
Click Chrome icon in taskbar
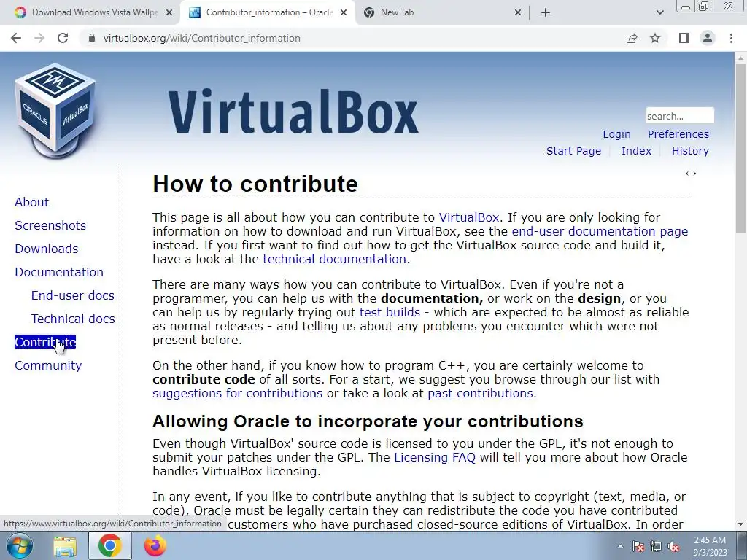click(109, 545)
